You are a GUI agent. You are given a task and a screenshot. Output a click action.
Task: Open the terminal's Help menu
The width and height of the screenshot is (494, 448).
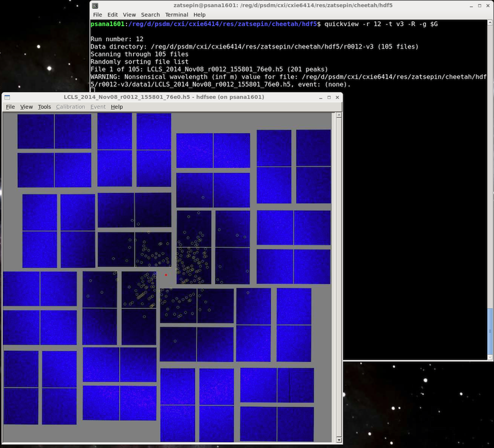[199, 15]
